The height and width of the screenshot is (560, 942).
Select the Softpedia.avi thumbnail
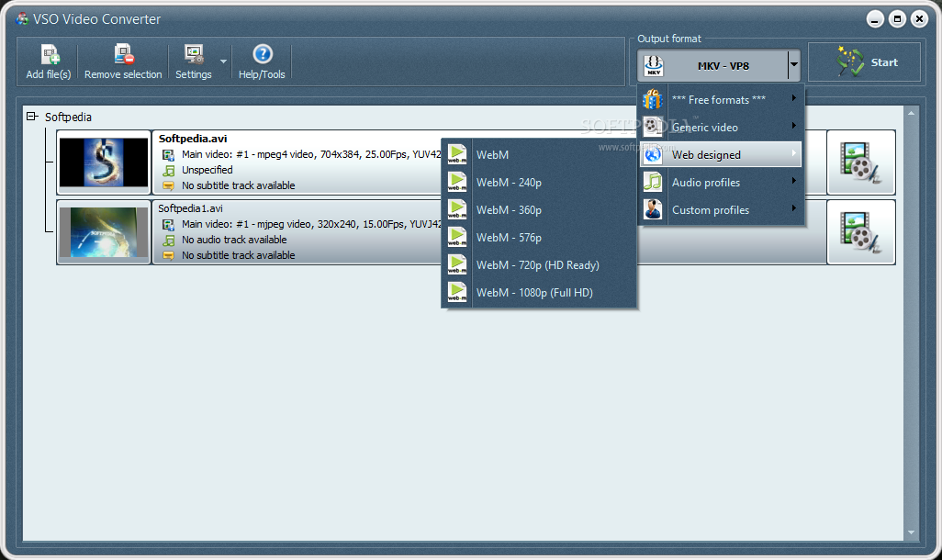[104, 162]
